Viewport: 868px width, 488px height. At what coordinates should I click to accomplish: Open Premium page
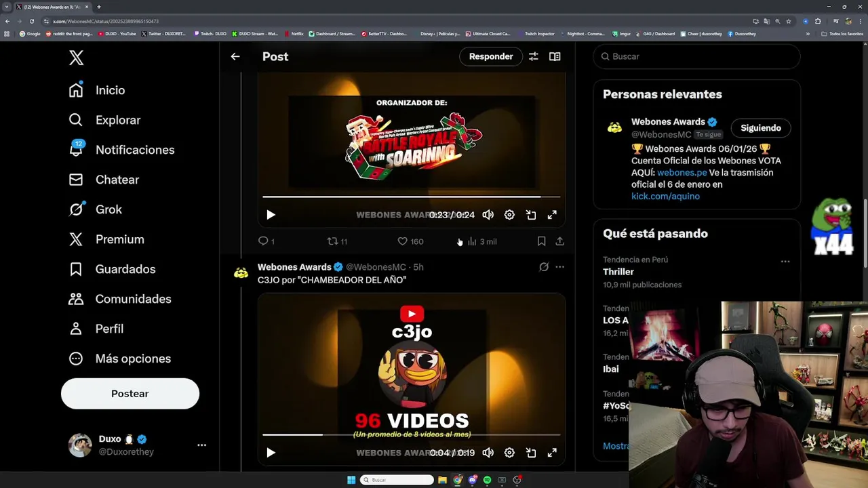point(106,239)
